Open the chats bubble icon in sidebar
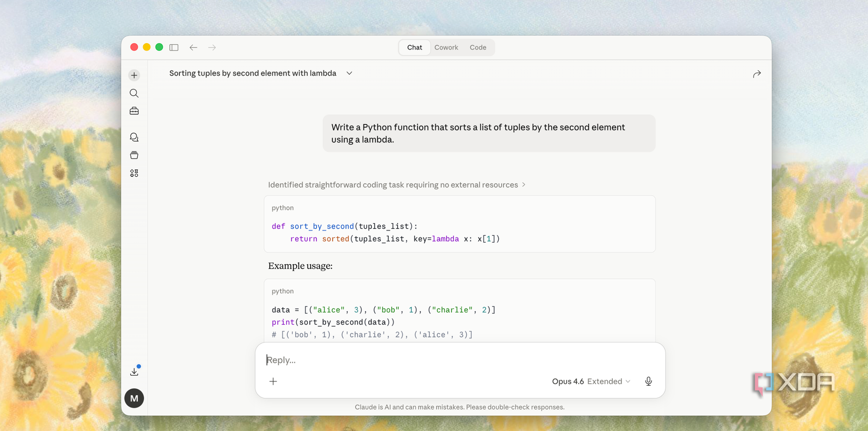The image size is (868, 431). 134,137
